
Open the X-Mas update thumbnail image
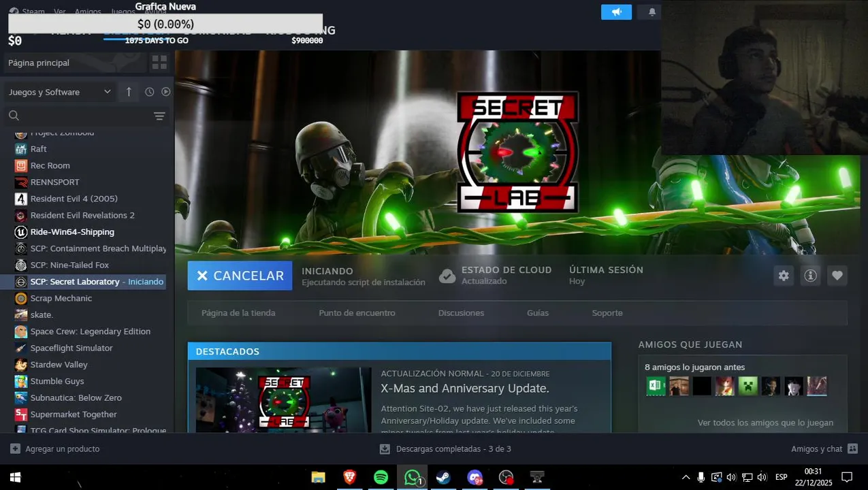pyautogui.click(x=284, y=400)
